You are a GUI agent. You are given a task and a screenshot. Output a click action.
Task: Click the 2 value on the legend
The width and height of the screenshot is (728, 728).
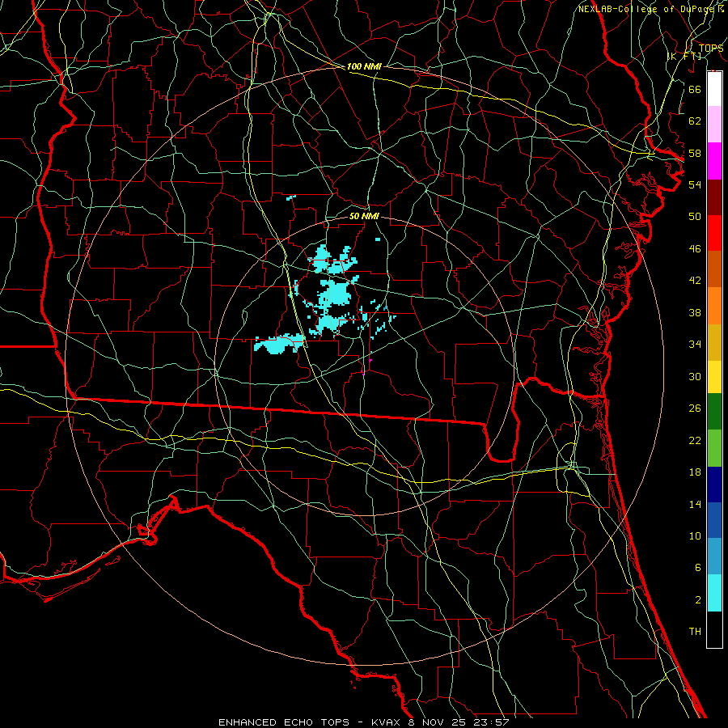pos(697,600)
